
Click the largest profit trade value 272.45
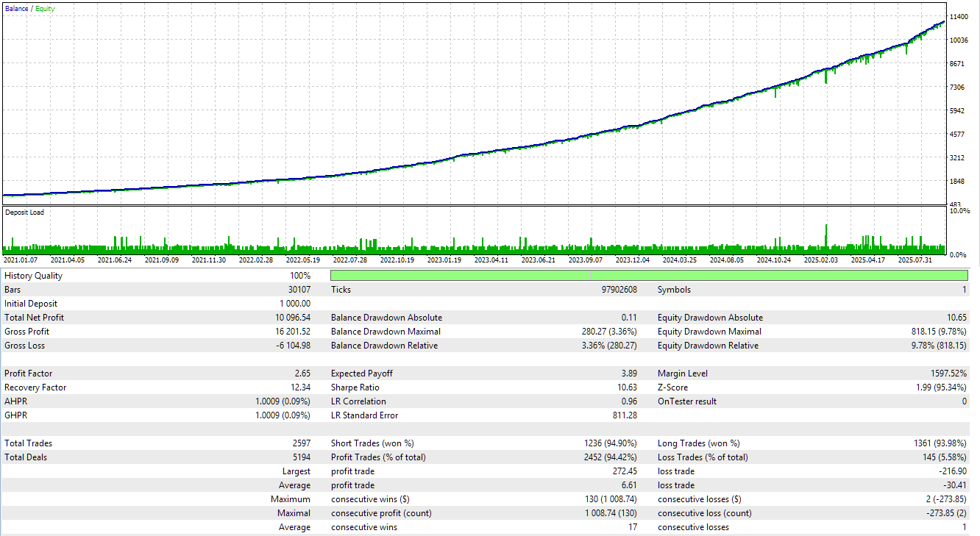(x=625, y=471)
